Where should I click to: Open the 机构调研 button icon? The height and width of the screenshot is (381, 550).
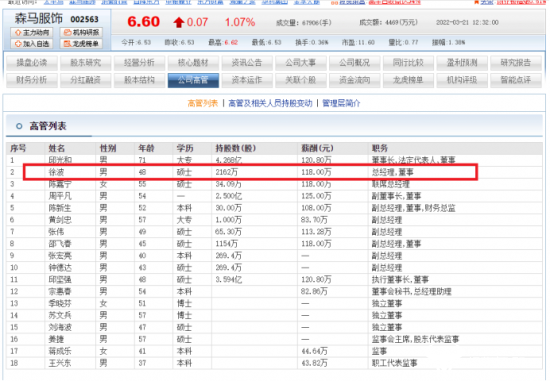coord(81,33)
